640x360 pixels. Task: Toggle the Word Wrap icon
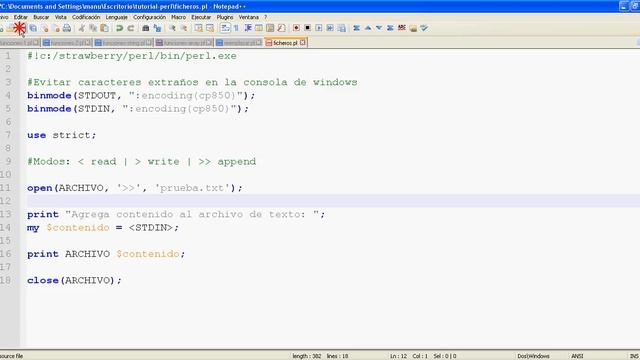point(225,28)
